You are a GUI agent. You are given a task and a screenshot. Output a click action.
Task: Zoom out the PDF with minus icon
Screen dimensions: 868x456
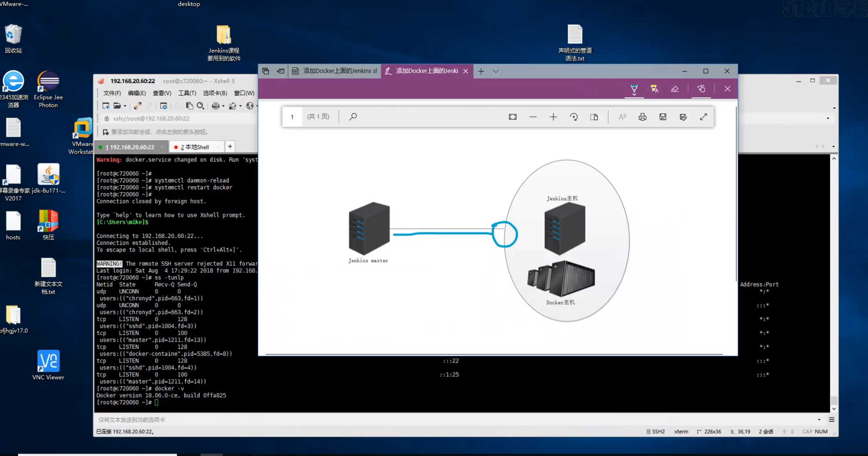coord(533,117)
